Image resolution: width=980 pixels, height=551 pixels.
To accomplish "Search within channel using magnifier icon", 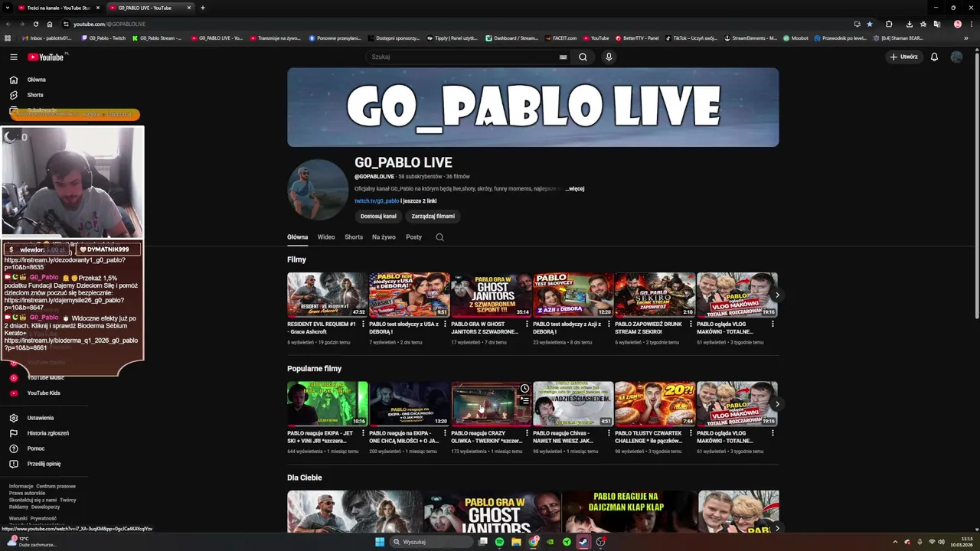I will pos(439,237).
